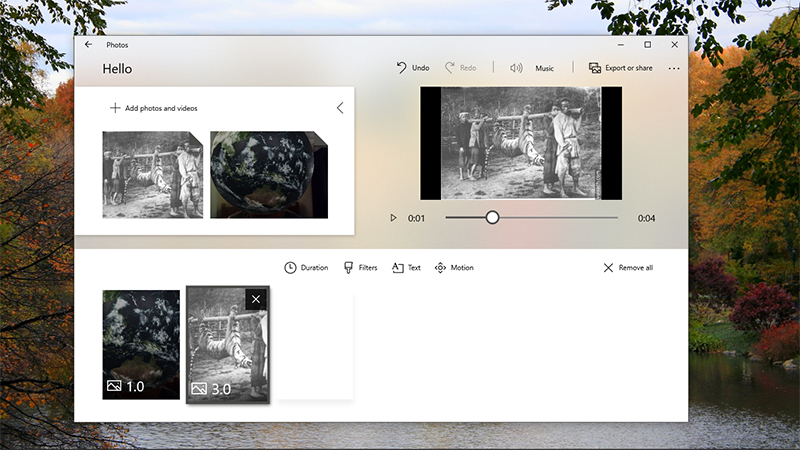Click the Add photos and videos label
800x450 pixels.
point(161,108)
